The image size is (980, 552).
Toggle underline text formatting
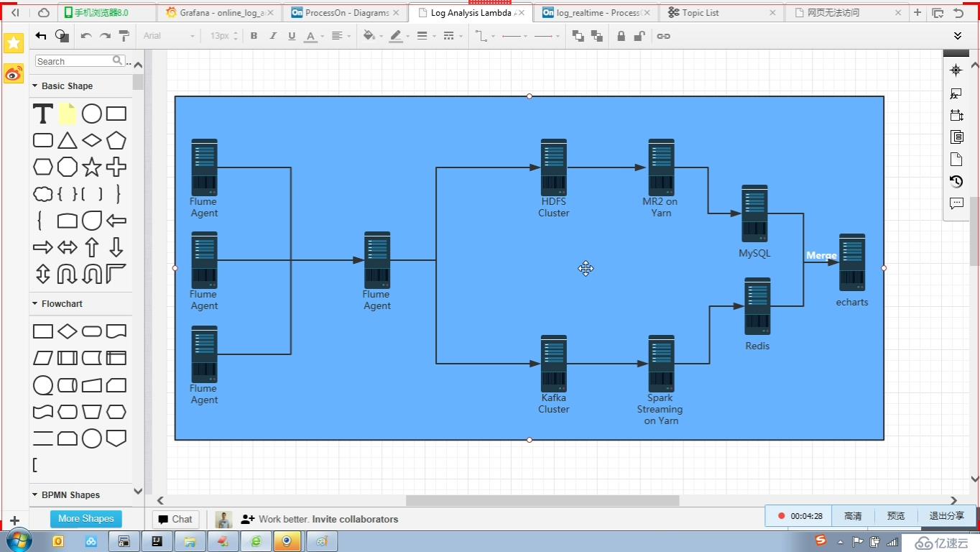tap(292, 36)
